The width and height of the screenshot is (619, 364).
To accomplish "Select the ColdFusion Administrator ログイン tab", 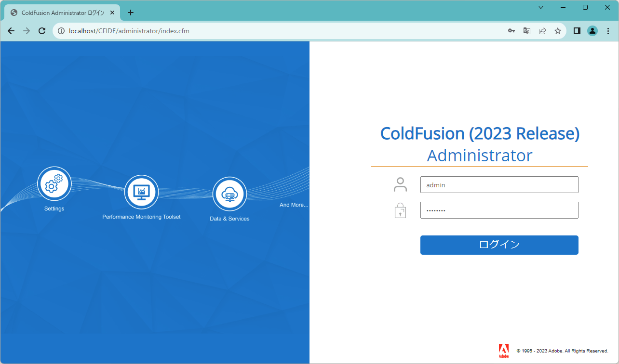I will (x=63, y=13).
